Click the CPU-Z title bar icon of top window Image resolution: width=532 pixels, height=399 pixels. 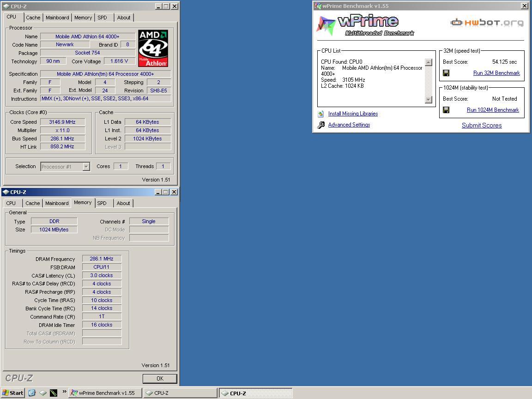[6, 6]
